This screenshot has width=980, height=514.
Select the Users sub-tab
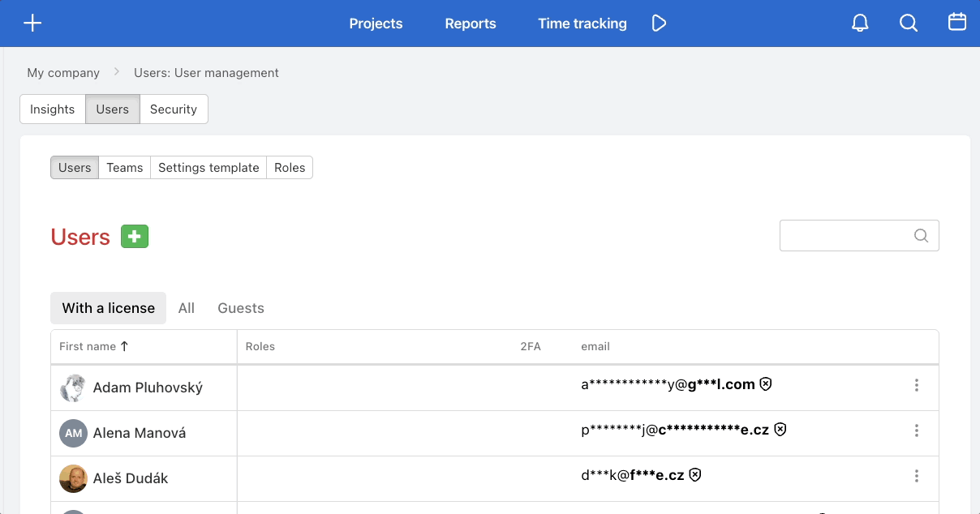75,168
